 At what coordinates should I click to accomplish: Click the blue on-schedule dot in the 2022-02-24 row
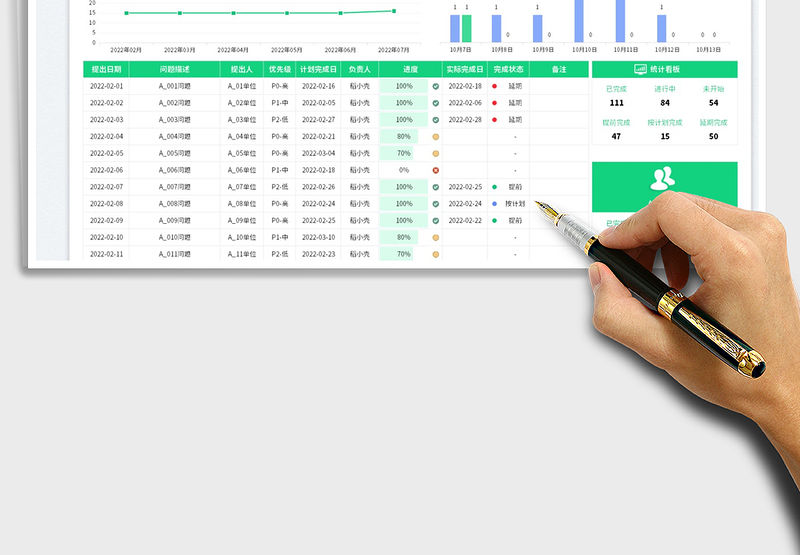[494, 204]
